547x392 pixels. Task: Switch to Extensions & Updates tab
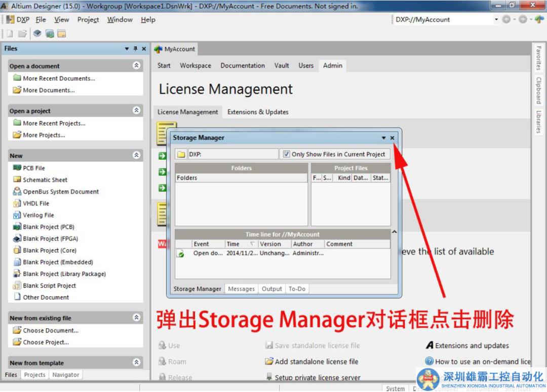point(258,112)
